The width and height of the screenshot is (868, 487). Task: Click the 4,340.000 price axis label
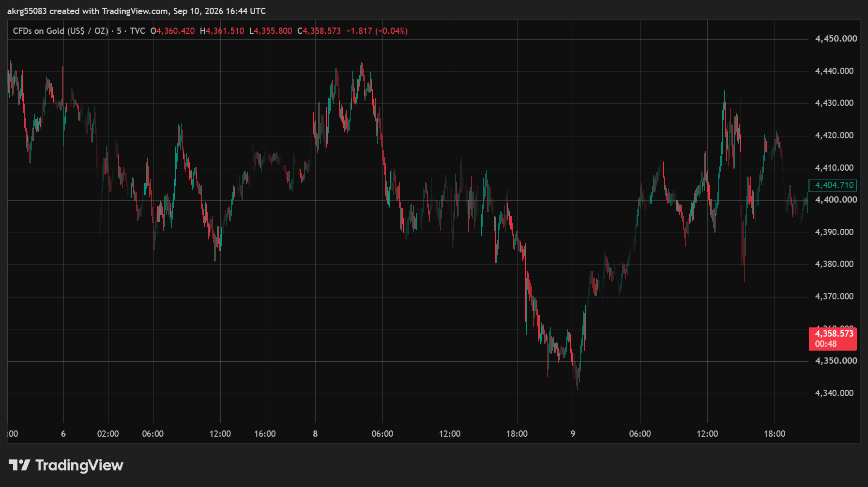pyautogui.click(x=834, y=393)
